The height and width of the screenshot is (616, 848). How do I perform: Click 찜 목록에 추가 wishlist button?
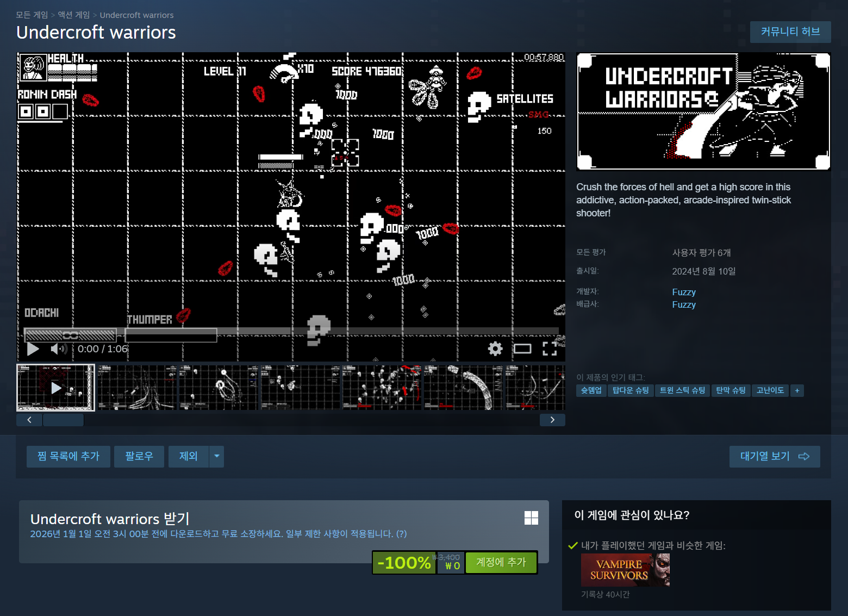click(68, 457)
